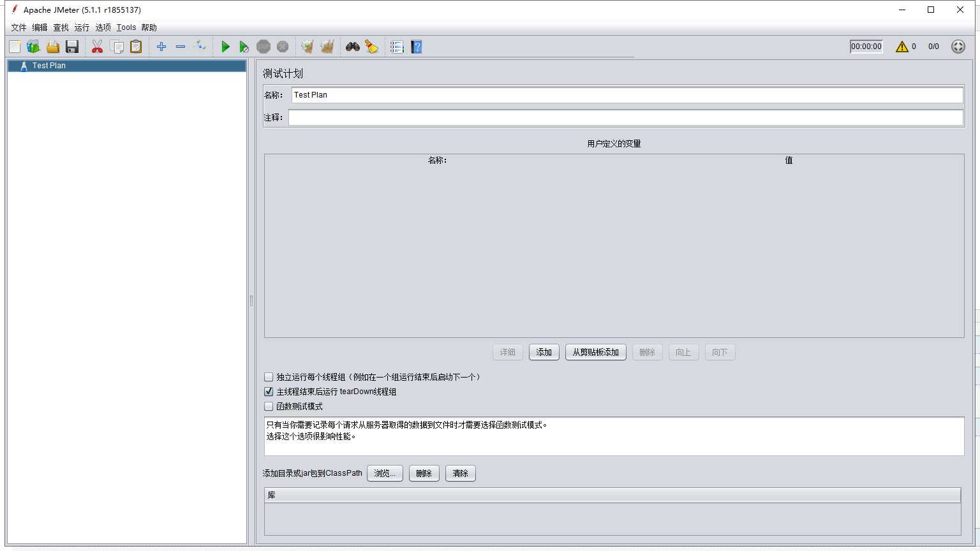Start test with no pauses icon

(244, 47)
